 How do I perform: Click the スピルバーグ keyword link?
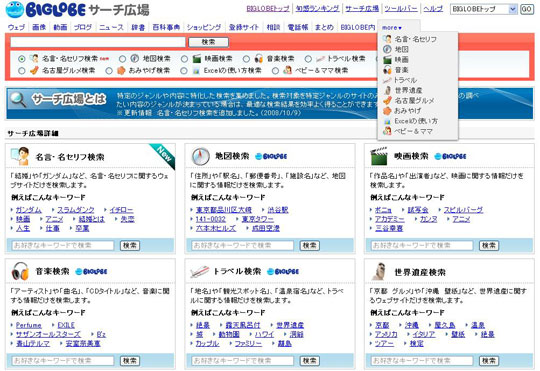tap(463, 210)
